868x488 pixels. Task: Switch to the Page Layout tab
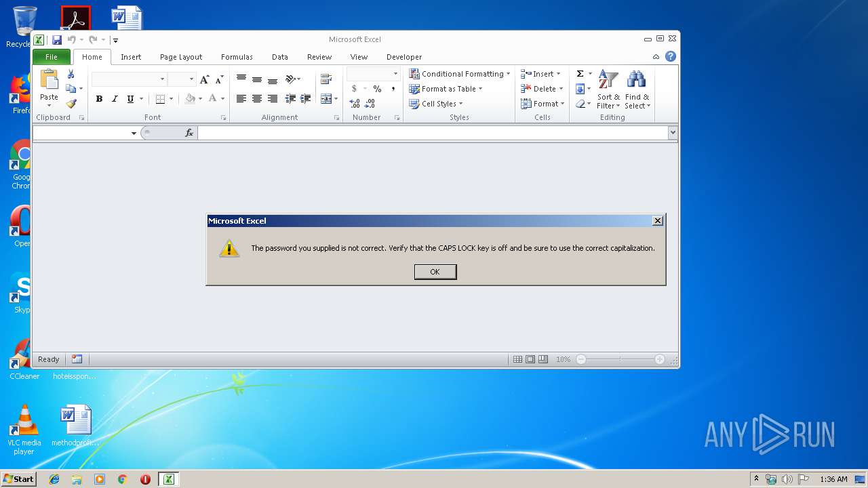click(x=181, y=57)
